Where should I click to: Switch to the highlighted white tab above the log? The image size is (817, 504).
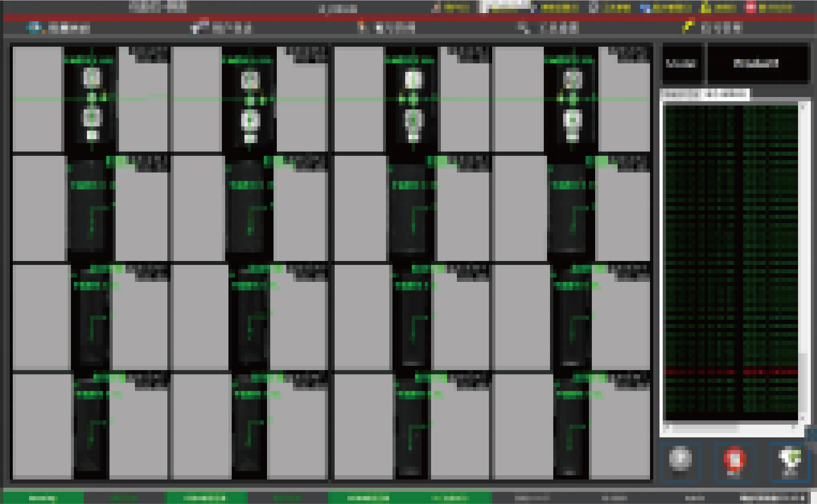tap(726, 94)
